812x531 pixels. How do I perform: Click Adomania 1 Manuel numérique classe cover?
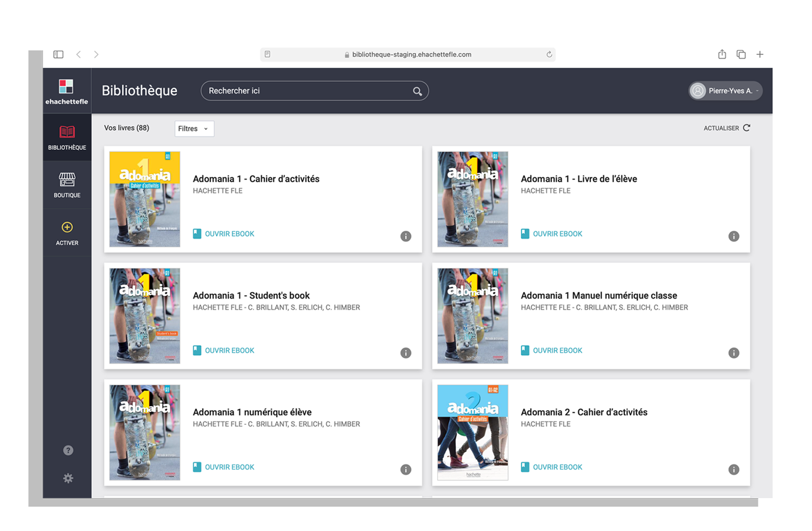coord(472,316)
